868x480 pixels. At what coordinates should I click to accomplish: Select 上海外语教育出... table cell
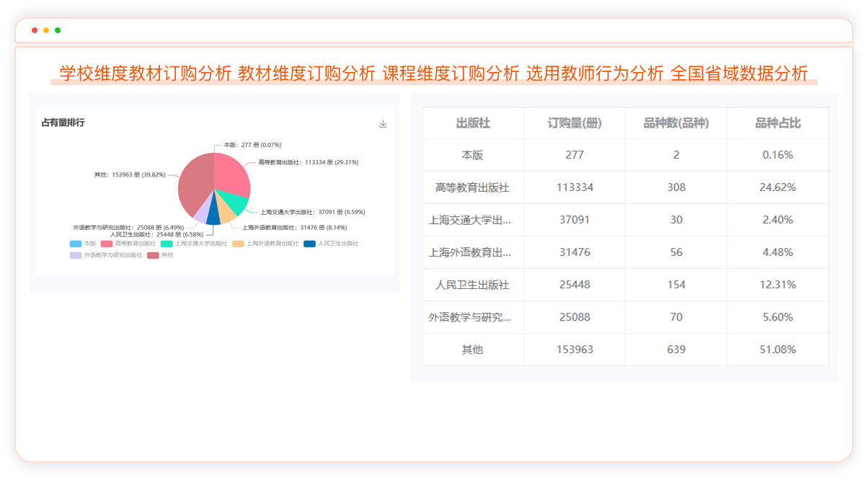tap(471, 252)
